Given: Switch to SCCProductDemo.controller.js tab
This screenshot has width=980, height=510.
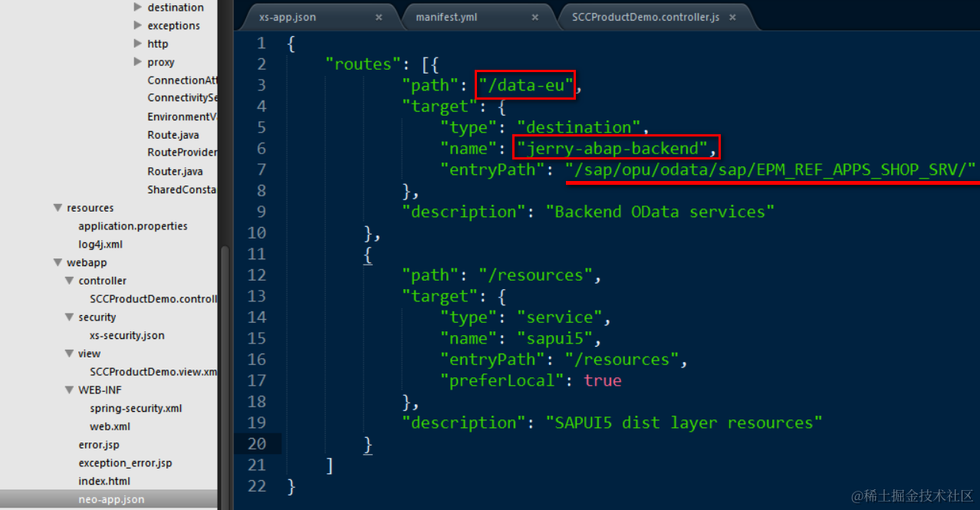Looking at the screenshot, I should click(645, 17).
